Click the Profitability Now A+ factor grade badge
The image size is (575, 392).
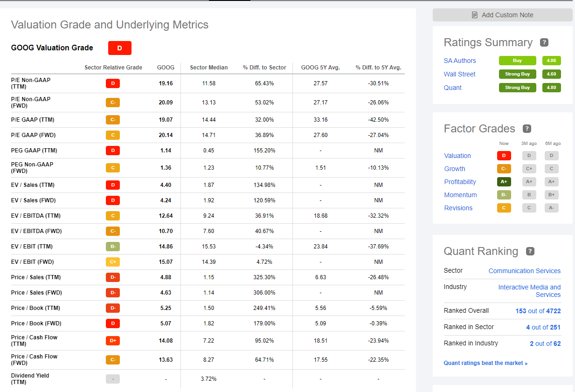tap(504, 182)
